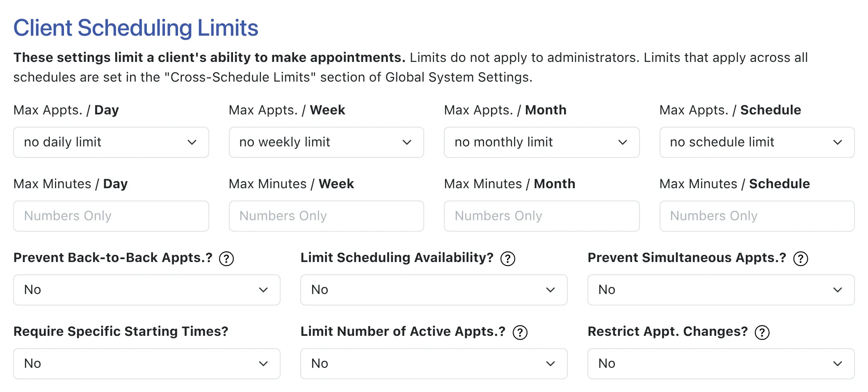Screen dimensions: 868x392
Task: Expand the Limit Scheduling Availability dropdown
Action: 434,290
